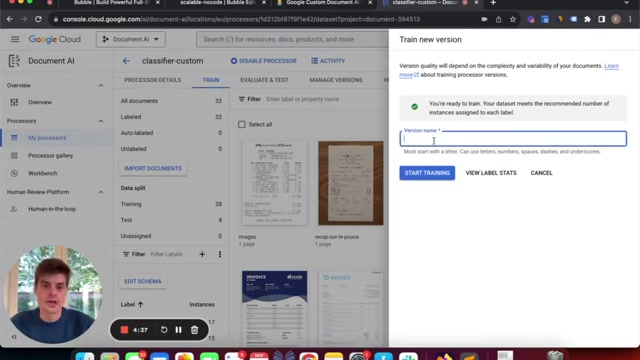Open the 'images' receipt thumbnail

pos(274,183)
